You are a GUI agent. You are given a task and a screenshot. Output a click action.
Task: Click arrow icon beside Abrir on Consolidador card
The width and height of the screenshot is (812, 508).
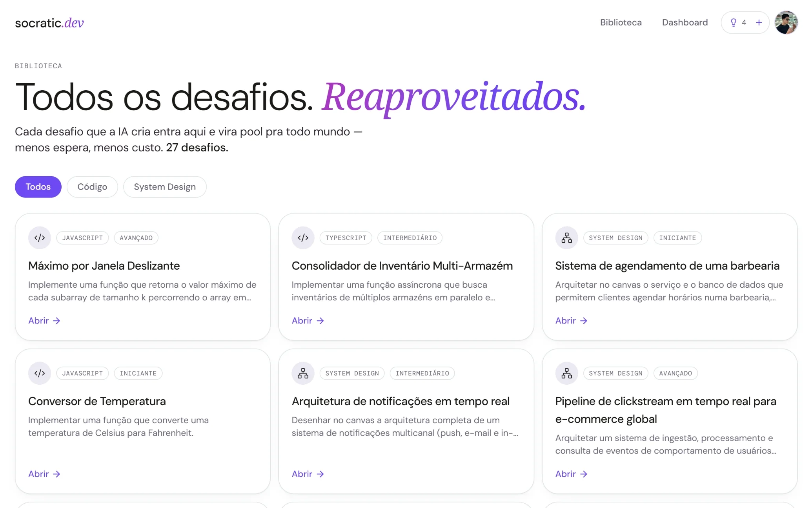(320, 321)
